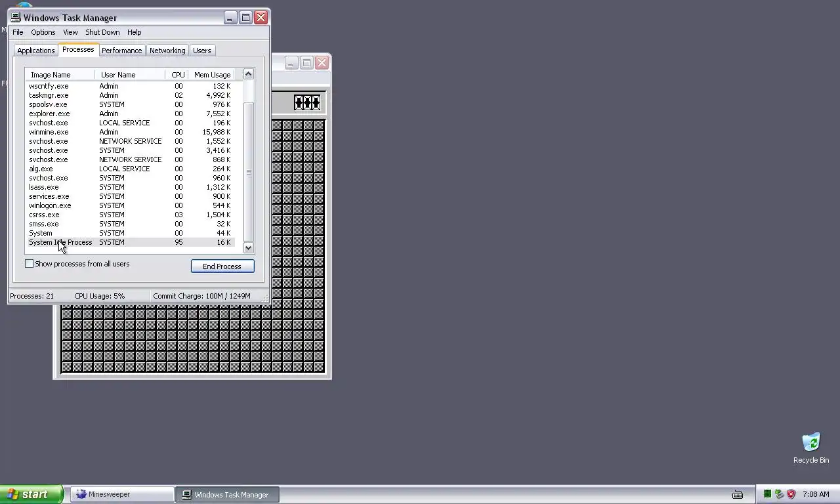Select the System Idle Process row
The image size is (840, 504).
(x=130, y=242)
